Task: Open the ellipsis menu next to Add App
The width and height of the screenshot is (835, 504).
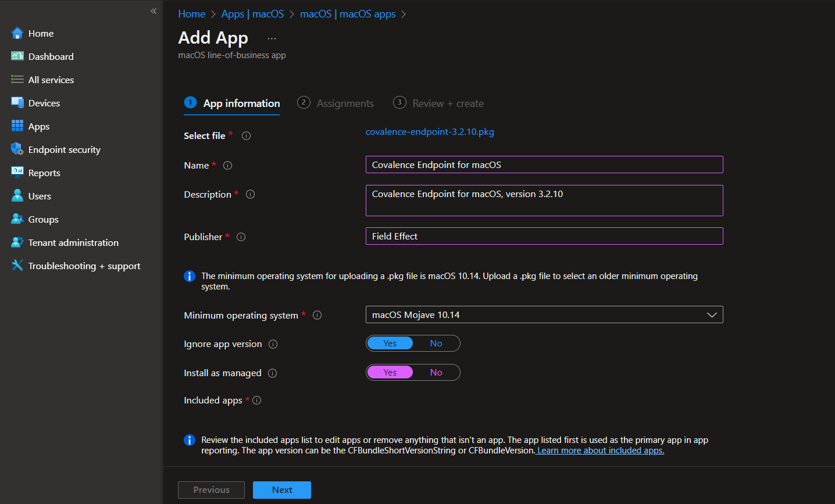Action: [x=272, y=38]
